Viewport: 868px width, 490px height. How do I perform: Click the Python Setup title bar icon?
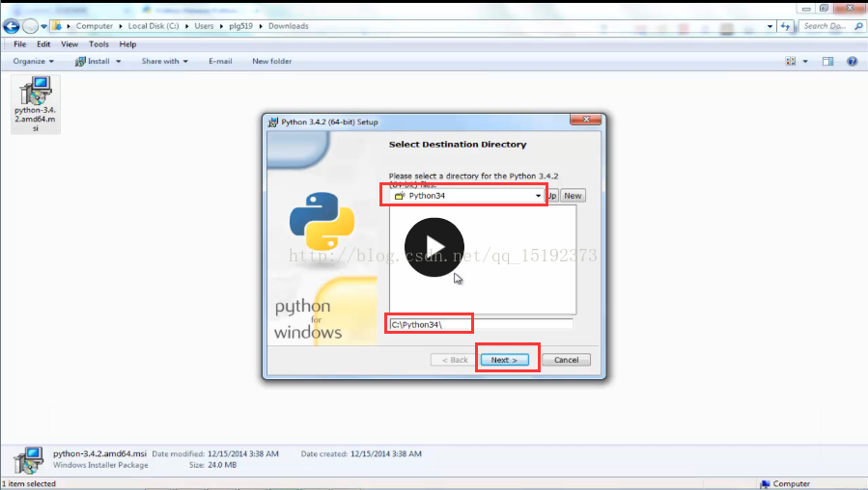[273, 122]
